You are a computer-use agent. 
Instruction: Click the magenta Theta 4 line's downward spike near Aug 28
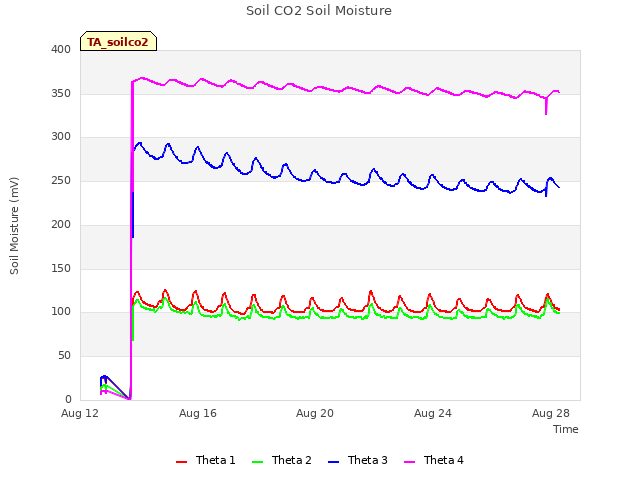[546, 107]
